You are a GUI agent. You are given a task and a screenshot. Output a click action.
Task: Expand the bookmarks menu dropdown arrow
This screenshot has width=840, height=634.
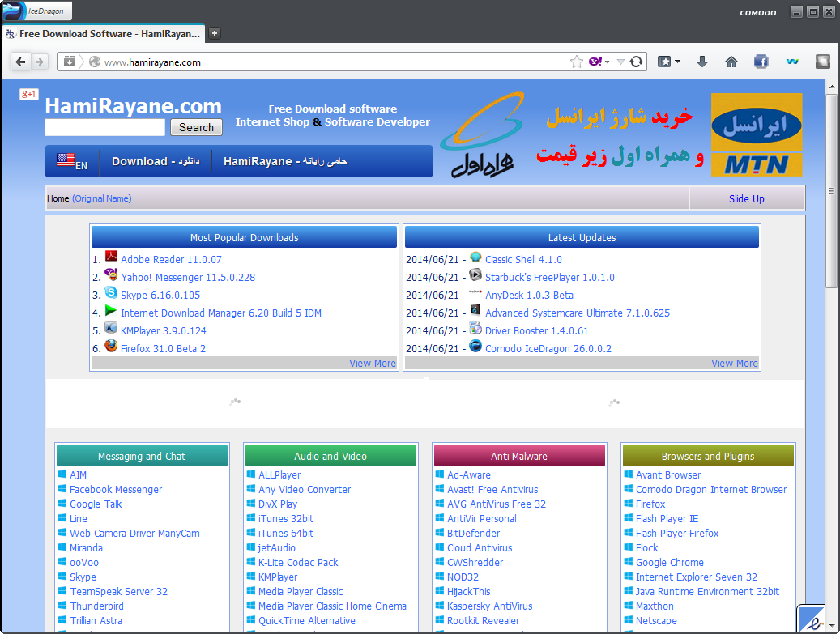tap(677, 62)
